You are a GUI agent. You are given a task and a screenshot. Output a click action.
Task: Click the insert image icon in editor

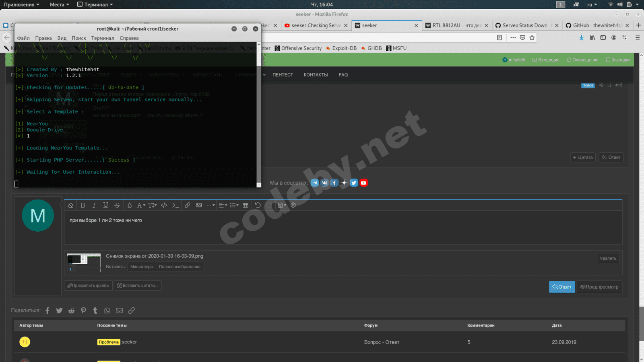click(199, 205)
